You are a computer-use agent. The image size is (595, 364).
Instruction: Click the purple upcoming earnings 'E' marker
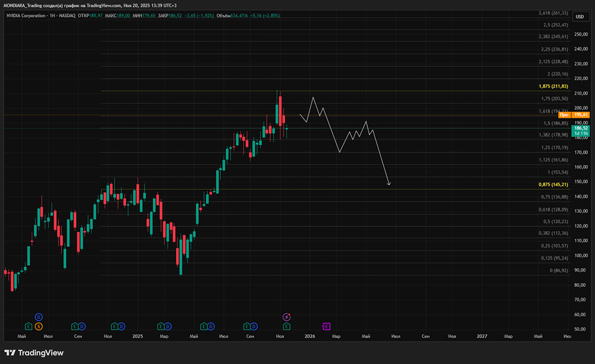pyautogui.click(x=326, y=326)
